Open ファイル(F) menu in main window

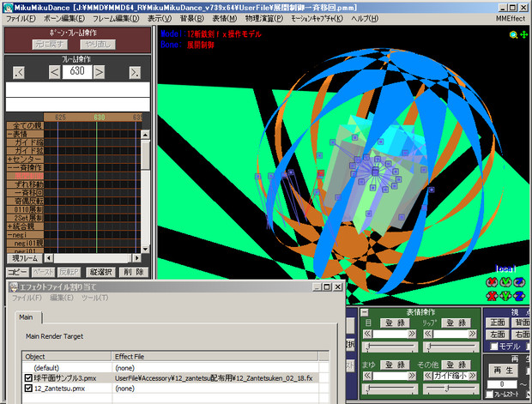(x=21, y=19)
